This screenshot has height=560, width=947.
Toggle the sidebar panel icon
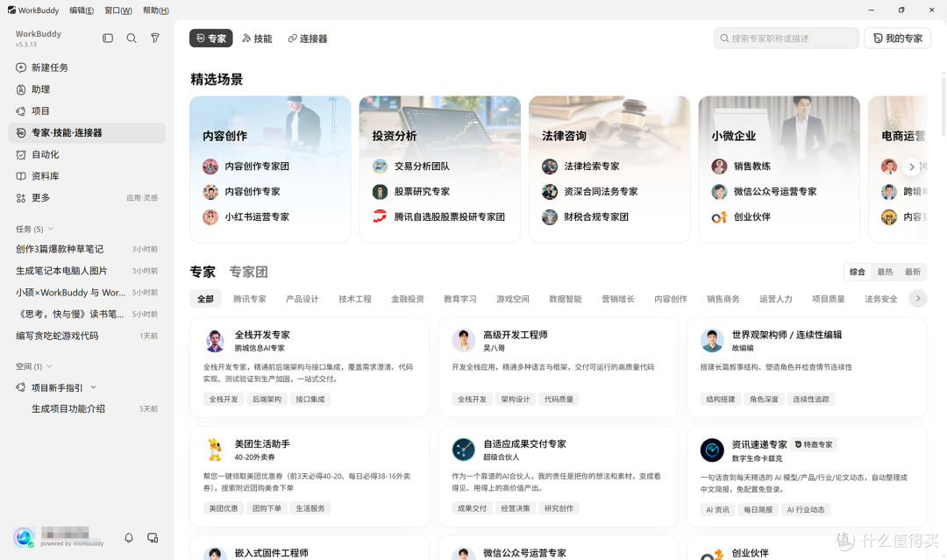108,38
